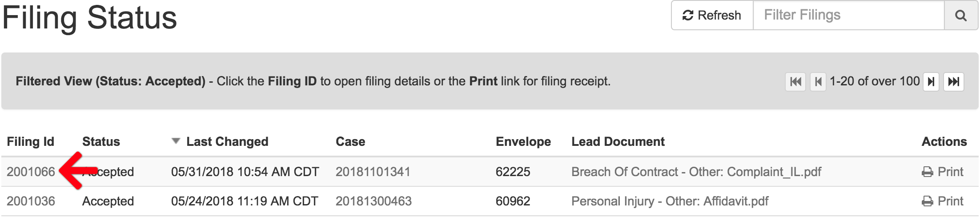Go to first page of filings
Screen dimensions: 980x217
(795, 82)
